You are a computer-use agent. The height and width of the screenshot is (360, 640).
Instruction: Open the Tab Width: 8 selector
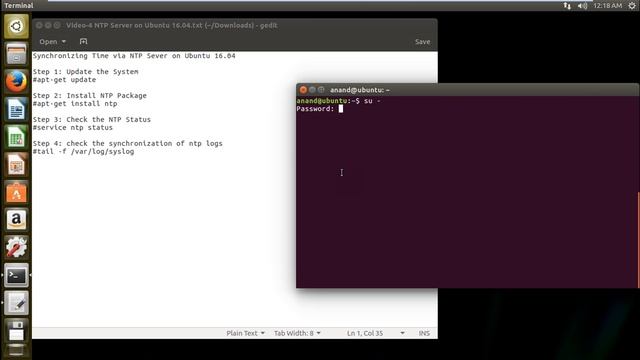pyautogui.click(x=297, y=333)
